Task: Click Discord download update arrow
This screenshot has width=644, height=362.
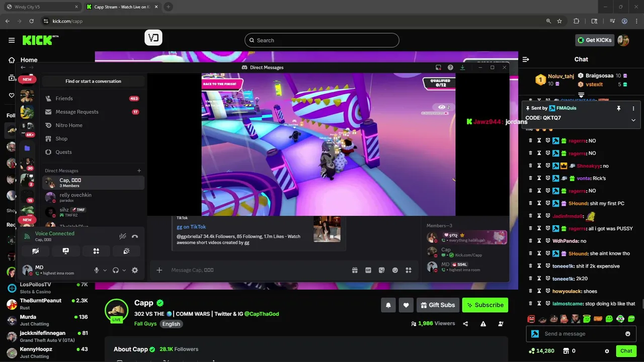Action: click(x=462, y=67)
